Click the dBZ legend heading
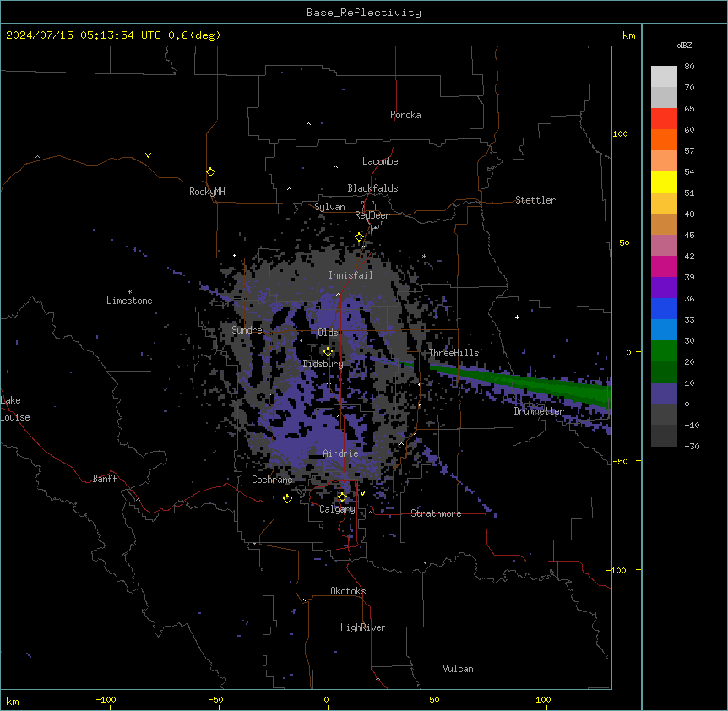This screenshot has height=711, width=728. coord(684,45)
